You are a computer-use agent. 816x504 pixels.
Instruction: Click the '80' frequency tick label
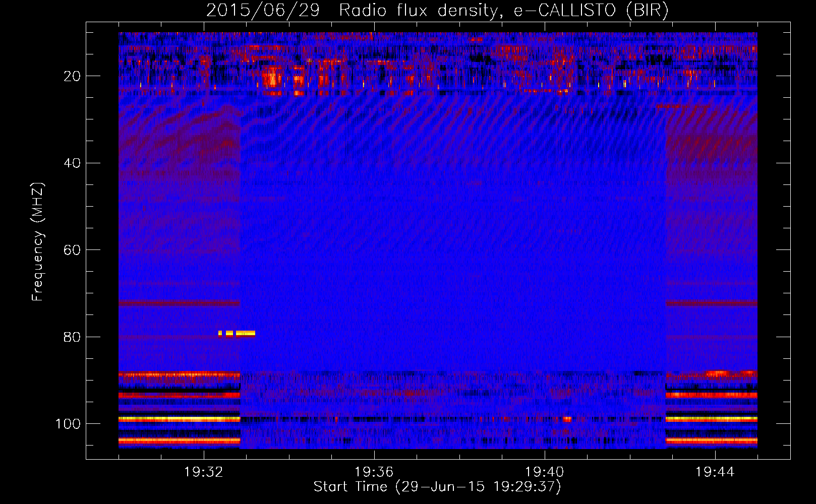click(73, 337)
